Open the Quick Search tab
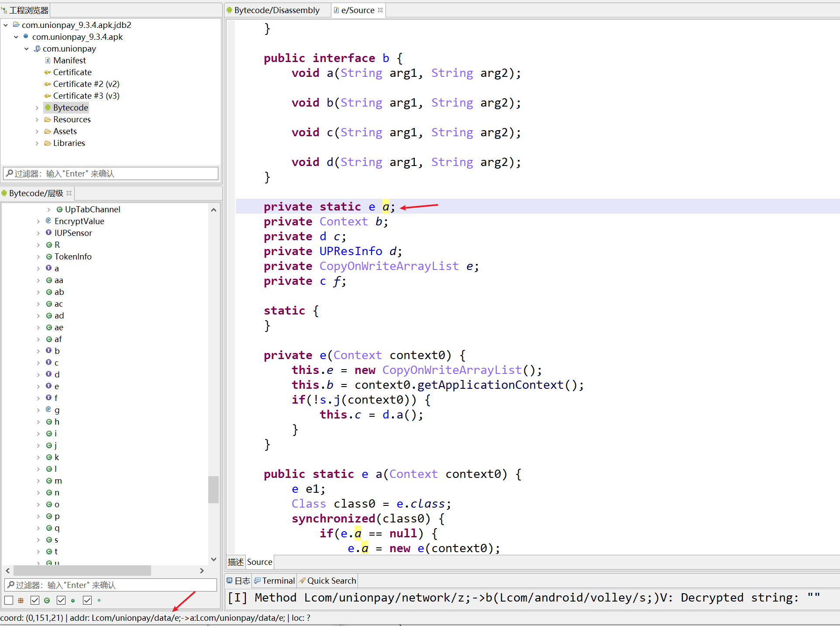The image size is (840, 626). pyautogui.click(x=331, y=581)
